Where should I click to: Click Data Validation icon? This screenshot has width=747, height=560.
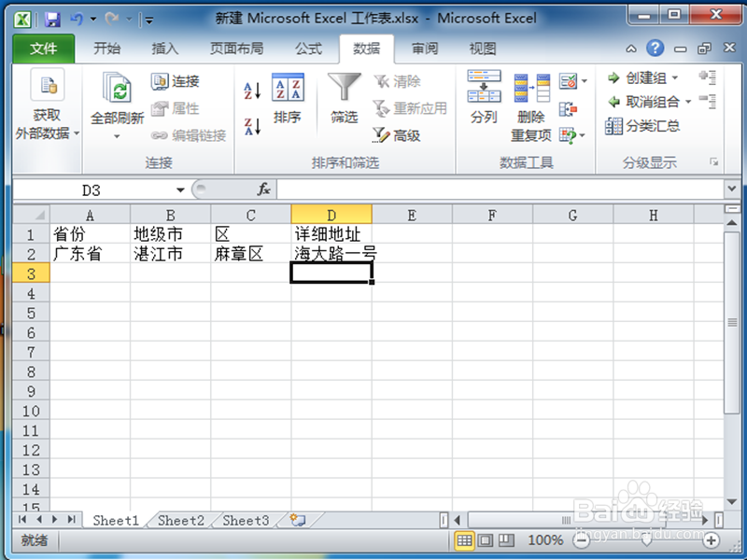568,81
